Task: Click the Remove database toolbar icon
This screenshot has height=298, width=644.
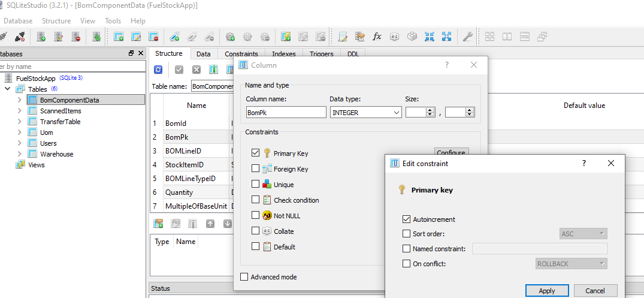Action: [75, 37]
